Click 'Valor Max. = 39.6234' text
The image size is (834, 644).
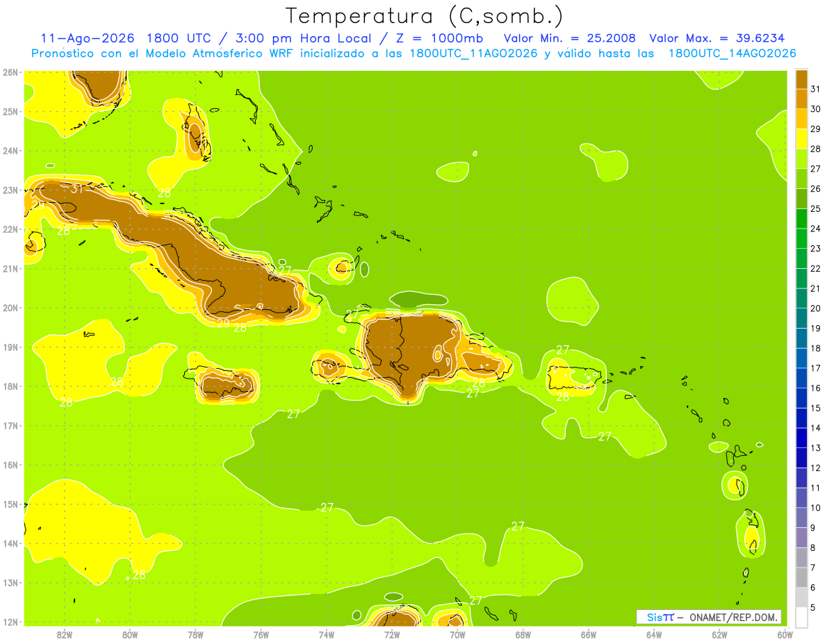click(717, 38)
